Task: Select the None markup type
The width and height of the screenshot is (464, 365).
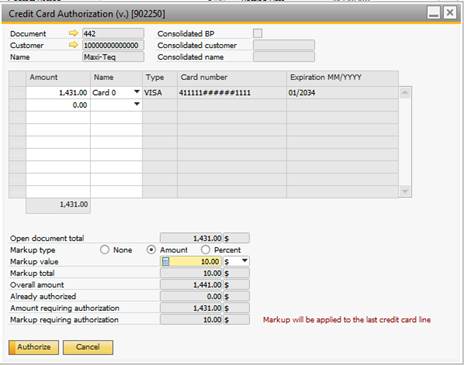Action: click(105, 250)
